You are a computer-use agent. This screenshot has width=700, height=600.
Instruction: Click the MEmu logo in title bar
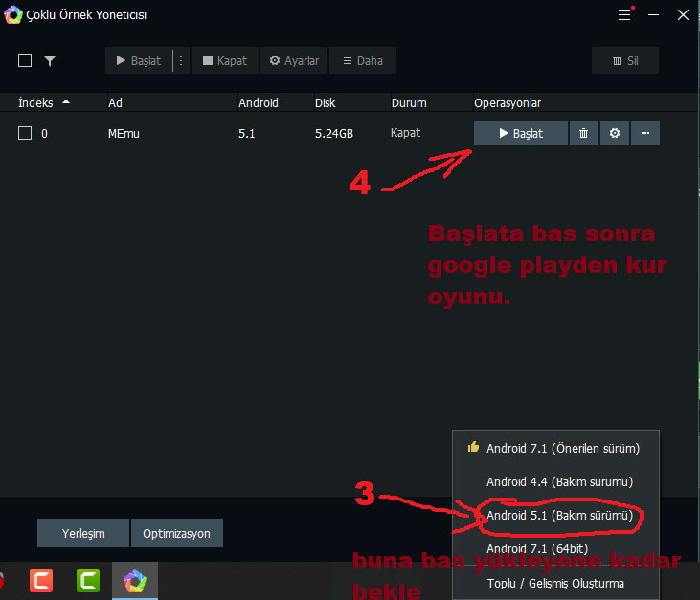tap(13, 14)
